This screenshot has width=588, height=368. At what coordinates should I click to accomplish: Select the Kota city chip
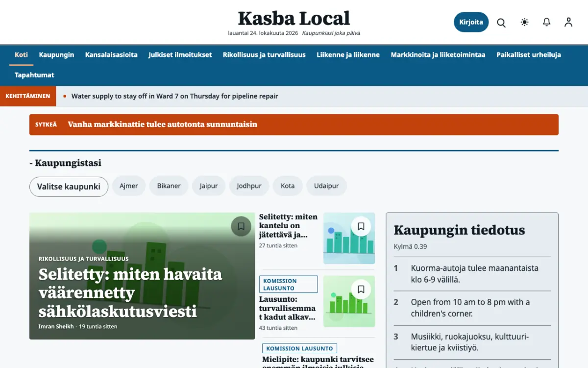coord(288,186)
